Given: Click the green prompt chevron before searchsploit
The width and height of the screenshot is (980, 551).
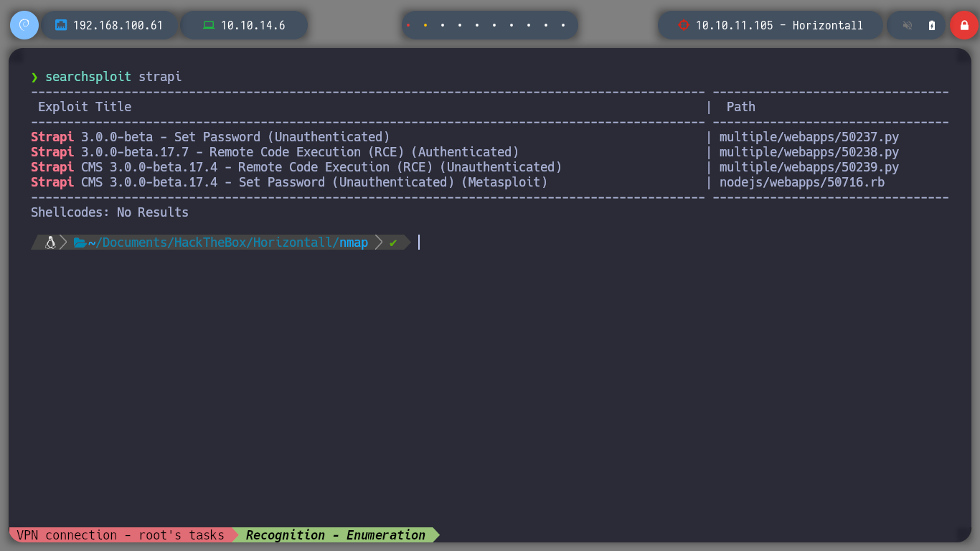Looking at the screenshot, I should coord(34,77).
